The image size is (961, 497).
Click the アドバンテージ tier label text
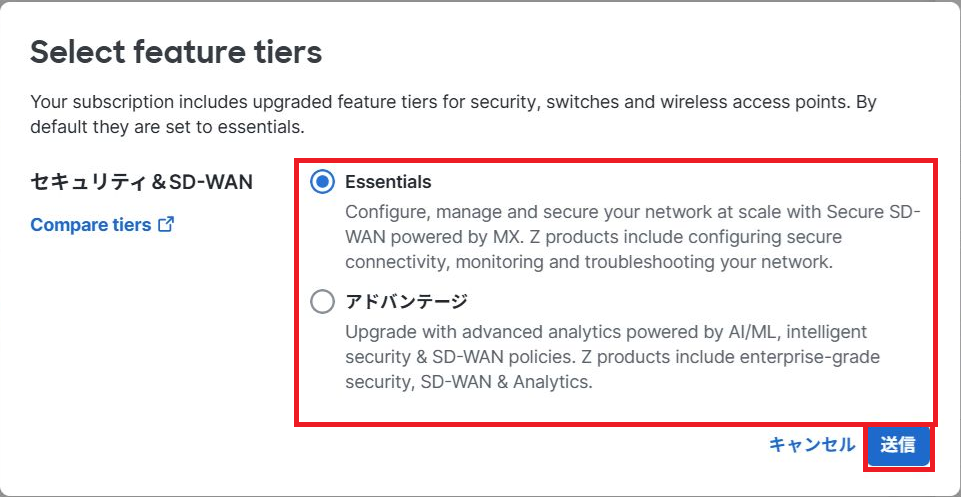[406, 302]
